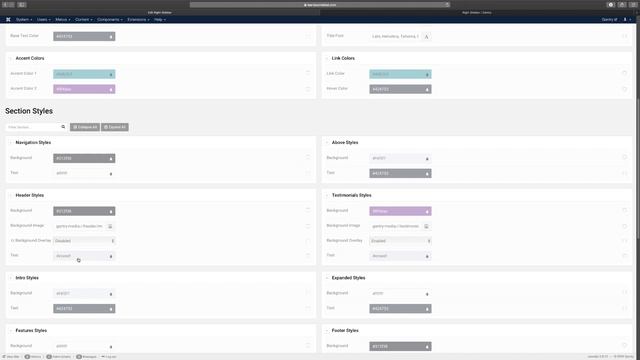Click Footer Styles Background color field
Viewport: 640px width, 360px height.
coord(400,346)
